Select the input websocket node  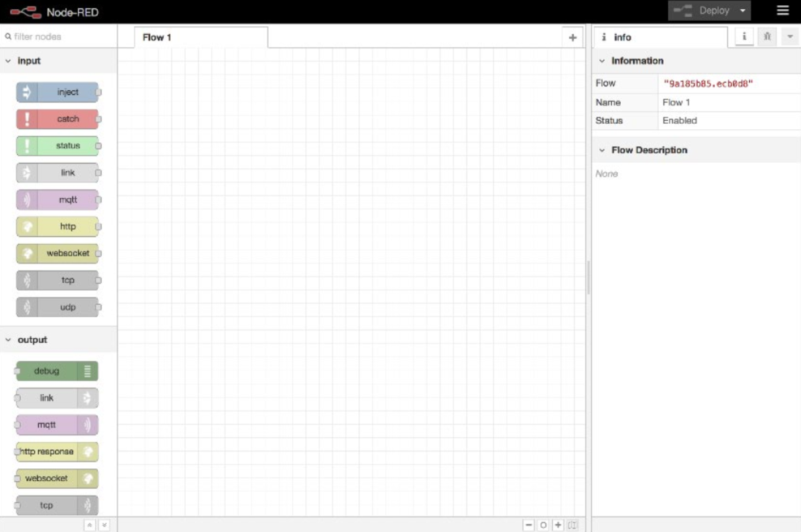58,254
